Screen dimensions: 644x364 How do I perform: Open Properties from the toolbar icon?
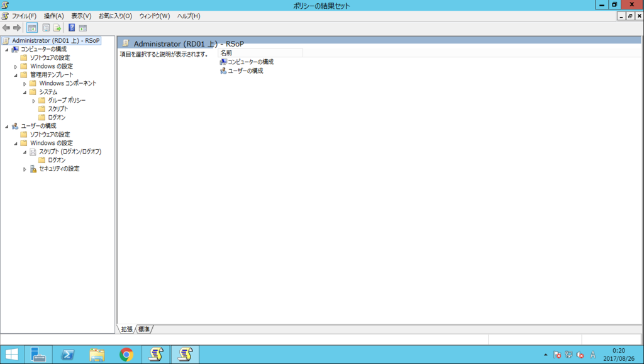[x=46, y=28]
